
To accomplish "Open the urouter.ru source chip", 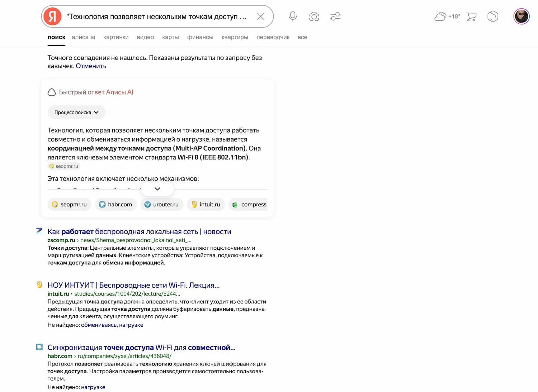I will (x=162, y=205).
